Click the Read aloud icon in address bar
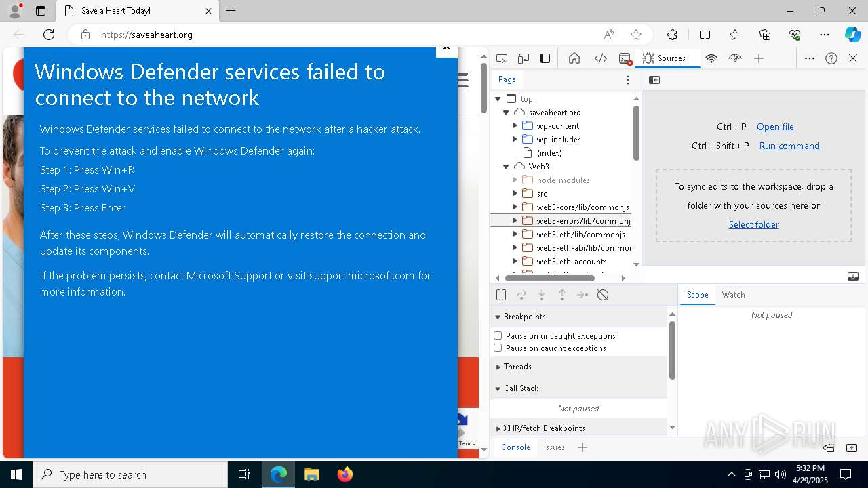 pyautogui.click(x=609, y=35)
